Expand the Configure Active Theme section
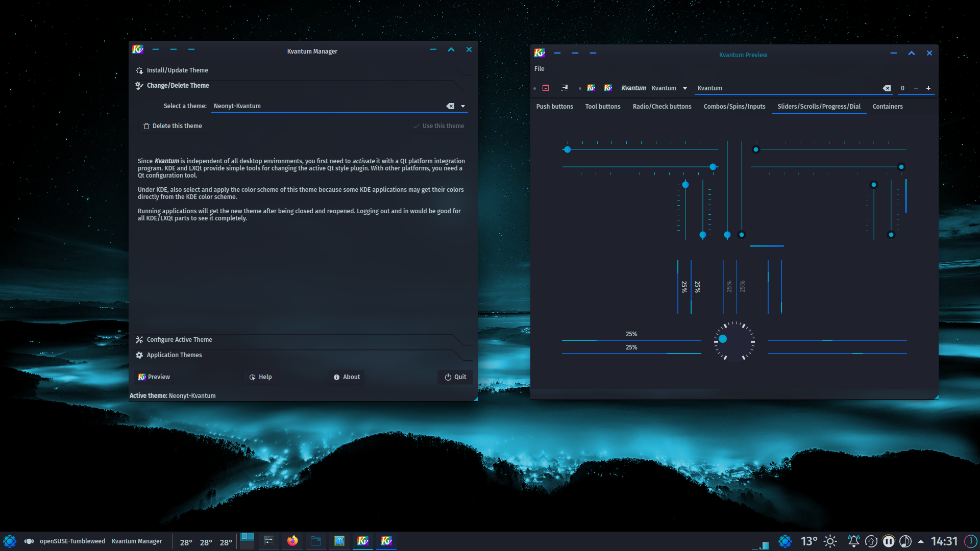The width and height of the screenshot is (980, 551). 303,340
